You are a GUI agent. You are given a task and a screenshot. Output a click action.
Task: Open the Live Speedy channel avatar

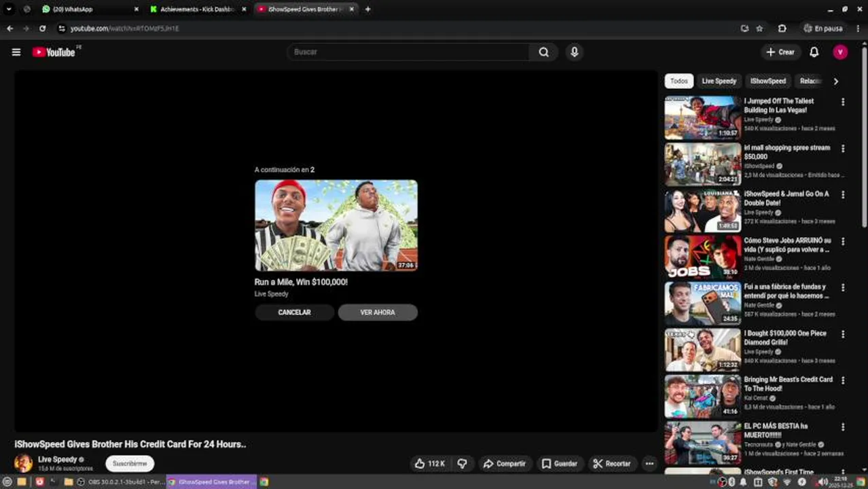point(24,463)
